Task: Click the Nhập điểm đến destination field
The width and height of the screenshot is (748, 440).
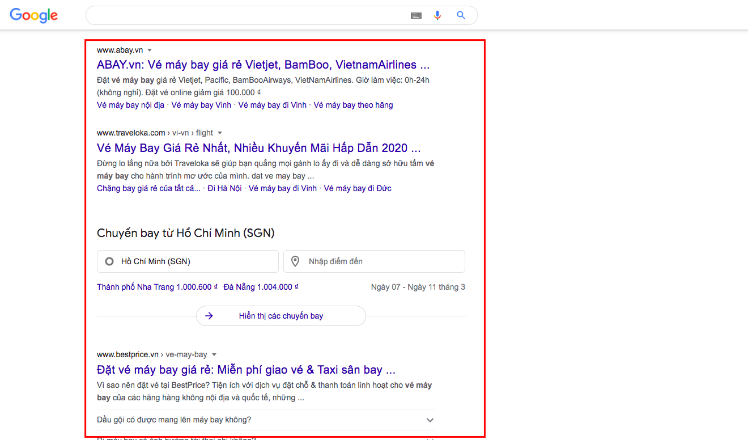Action: [x=374, y=262]
